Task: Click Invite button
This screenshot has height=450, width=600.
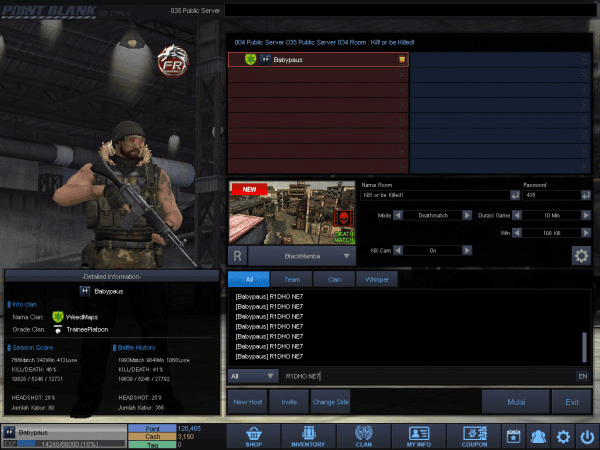Action: tap(289, 402)
